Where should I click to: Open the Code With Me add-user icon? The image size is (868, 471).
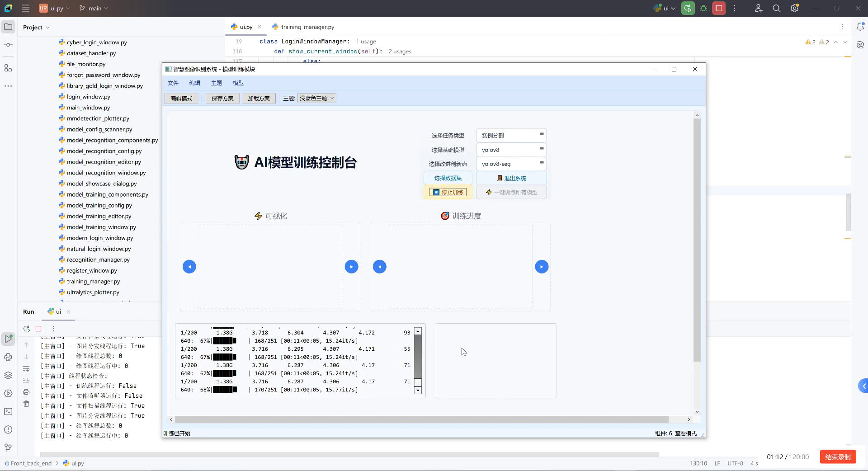759,8
